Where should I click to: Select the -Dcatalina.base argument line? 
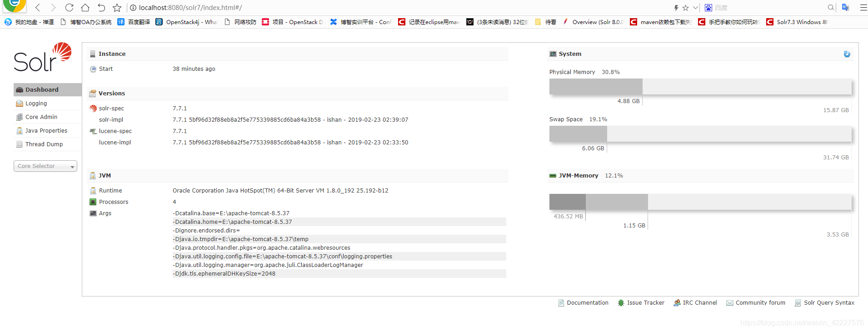pos(339,213)
